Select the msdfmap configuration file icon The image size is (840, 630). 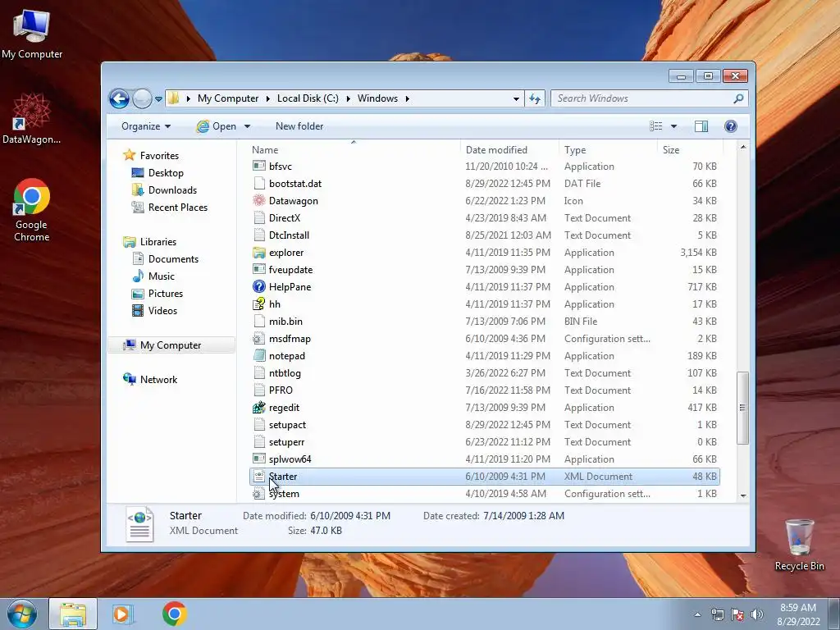(258, 339)
